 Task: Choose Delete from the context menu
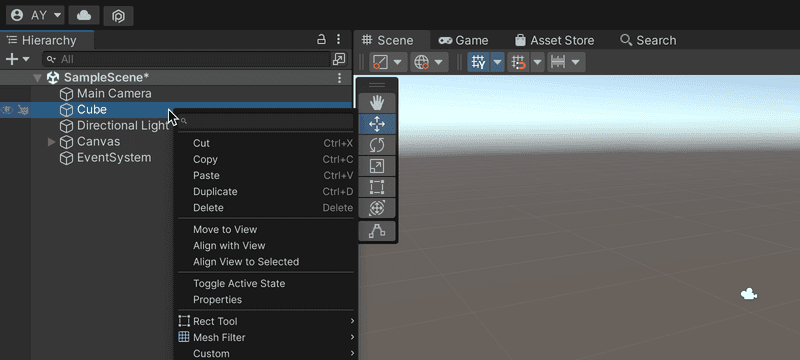(265, 208)
